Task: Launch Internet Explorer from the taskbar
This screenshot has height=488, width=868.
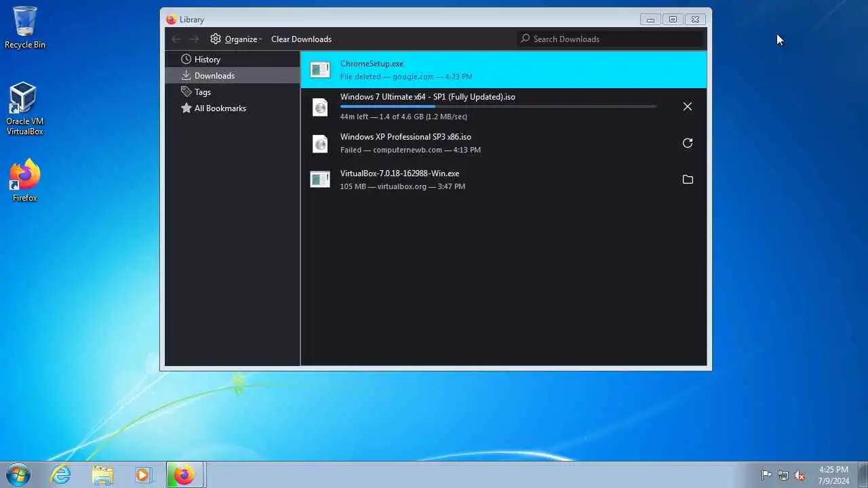Action: tap(61, 475)
